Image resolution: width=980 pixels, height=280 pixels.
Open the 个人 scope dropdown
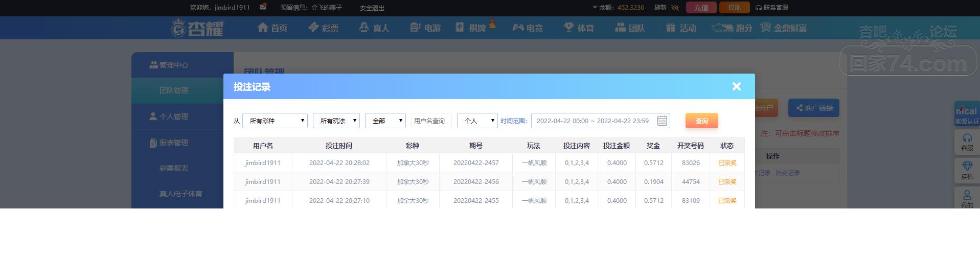(x=477, y=121)
